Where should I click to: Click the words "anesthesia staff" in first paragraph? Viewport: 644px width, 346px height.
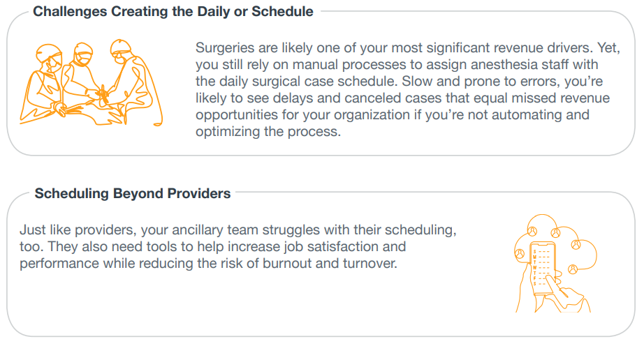coord(520,64)
